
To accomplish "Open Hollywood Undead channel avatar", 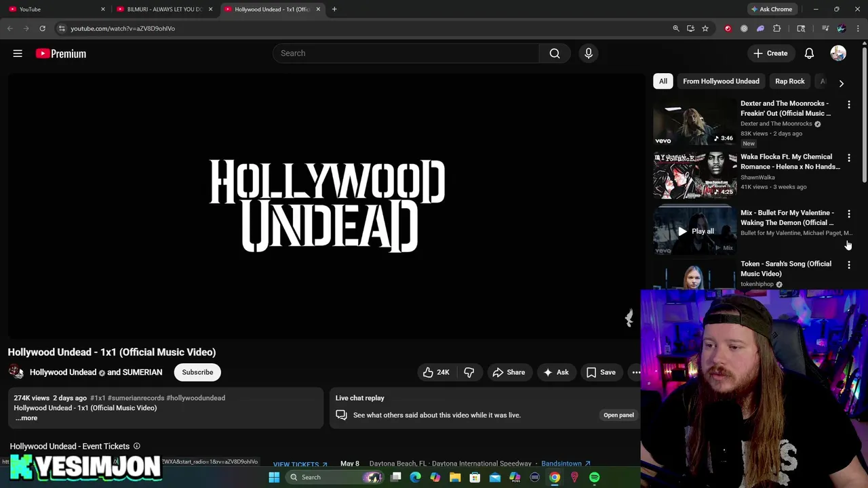I will 16,372.
